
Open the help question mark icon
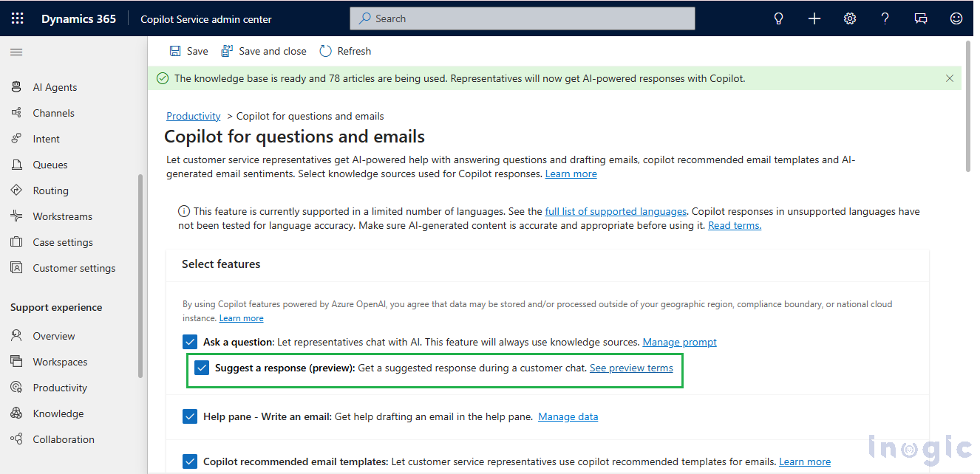pos(885,18)
